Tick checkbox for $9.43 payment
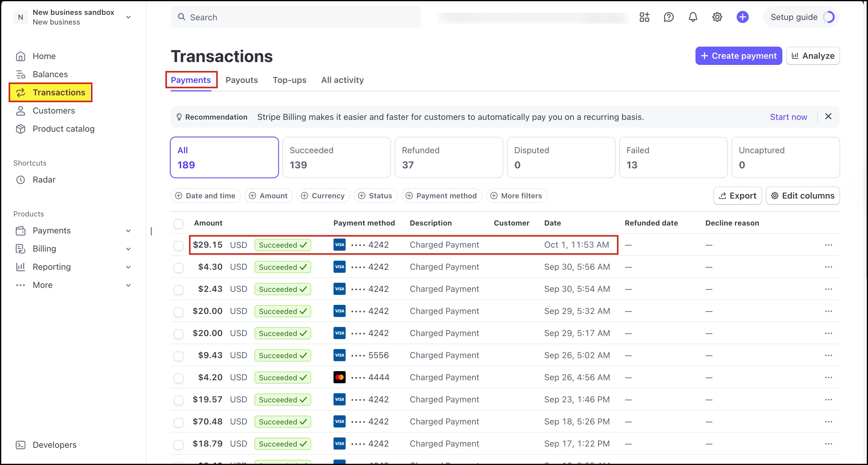The image size is (868, 465). [x=178, y=356]
